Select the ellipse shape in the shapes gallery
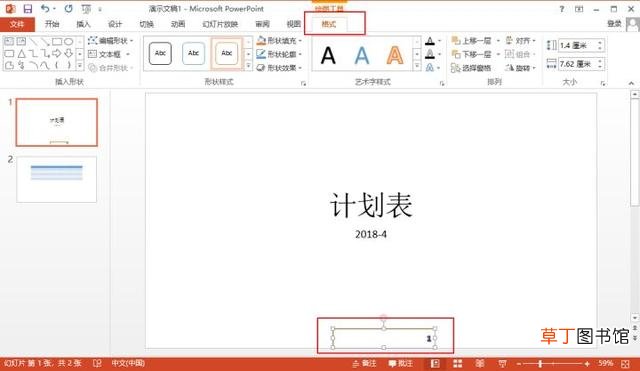The width and height of the screenshot is (640, 371). click(69, 41)
